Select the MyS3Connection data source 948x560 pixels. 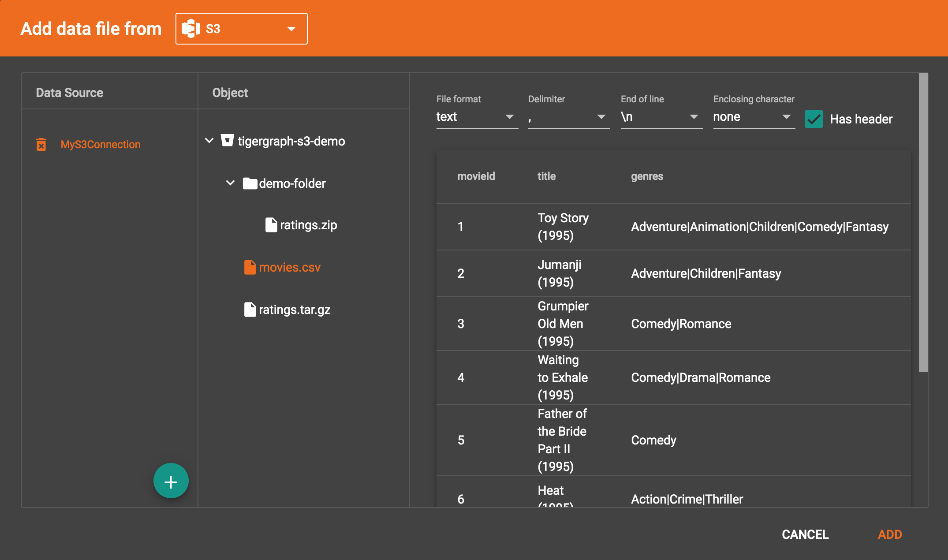(x=100, y=145)
